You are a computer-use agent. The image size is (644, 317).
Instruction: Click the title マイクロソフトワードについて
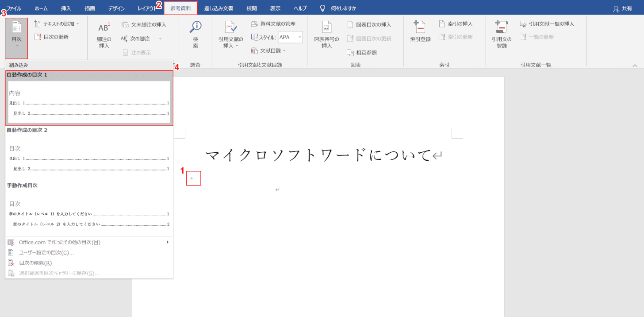318,155
